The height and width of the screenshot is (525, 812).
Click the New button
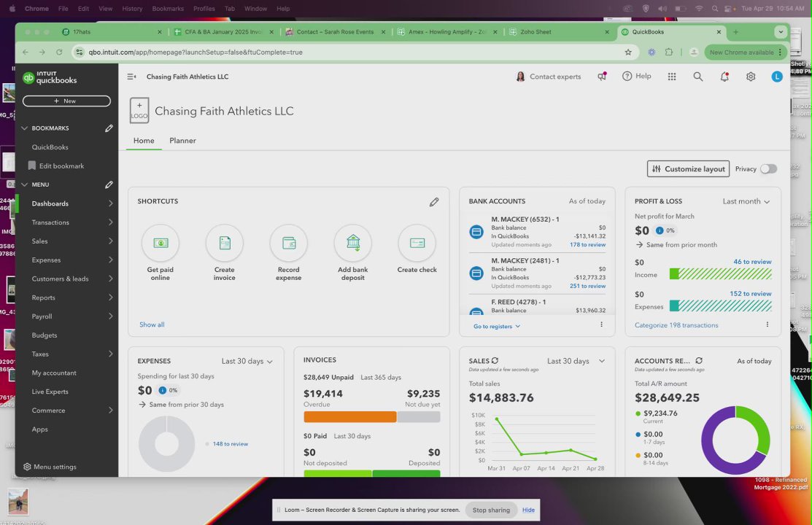click(x=66, y=101)
